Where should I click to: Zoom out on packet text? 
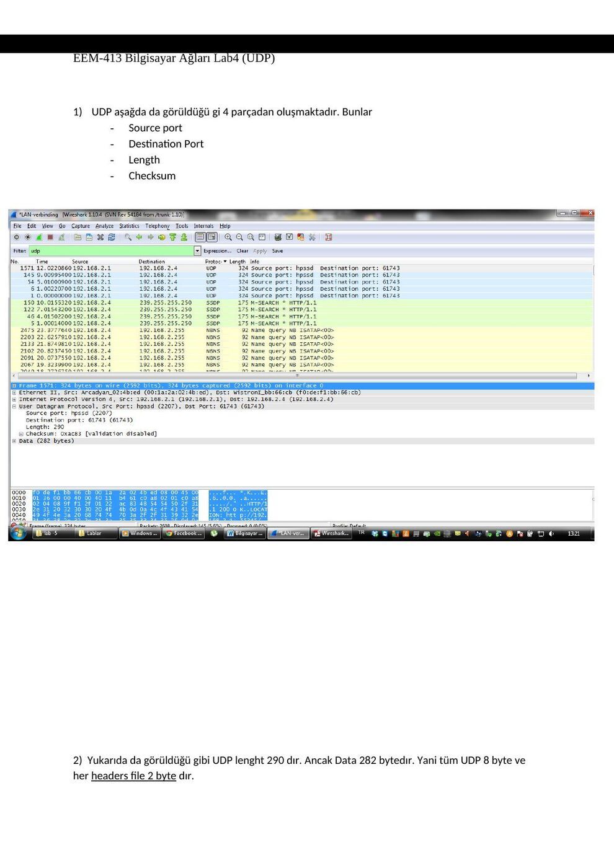(239, 237)
